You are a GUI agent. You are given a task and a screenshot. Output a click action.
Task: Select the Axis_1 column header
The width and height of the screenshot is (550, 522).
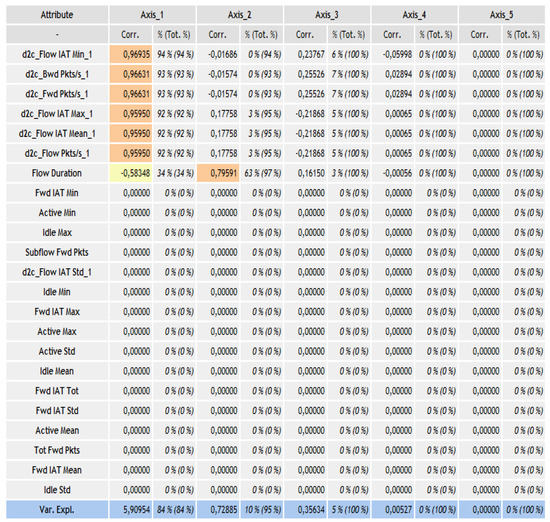point(152,15)
